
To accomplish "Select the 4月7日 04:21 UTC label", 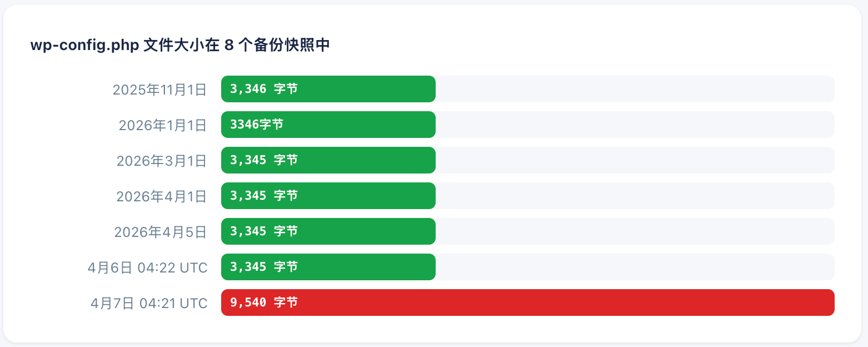I will (149, 303).
